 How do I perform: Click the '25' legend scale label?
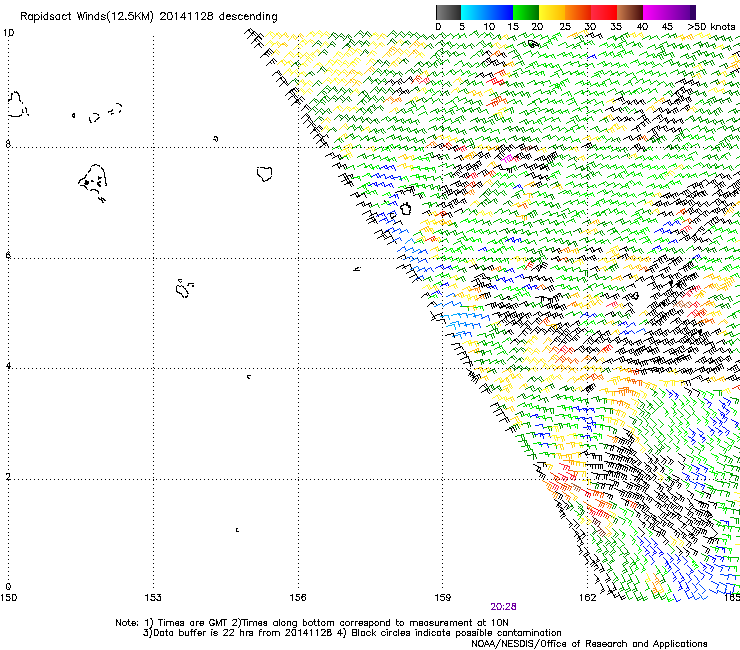click(565, 27)
